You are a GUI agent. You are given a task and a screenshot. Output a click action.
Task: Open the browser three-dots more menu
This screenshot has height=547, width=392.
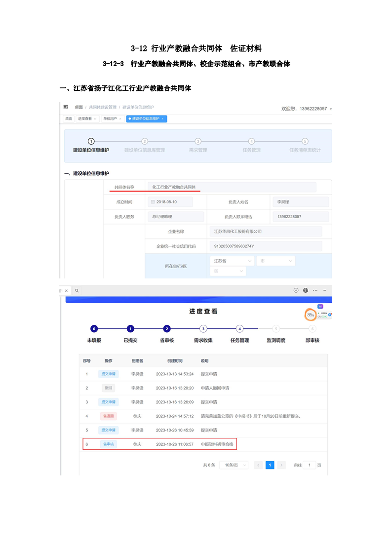[x=315, y=290]
